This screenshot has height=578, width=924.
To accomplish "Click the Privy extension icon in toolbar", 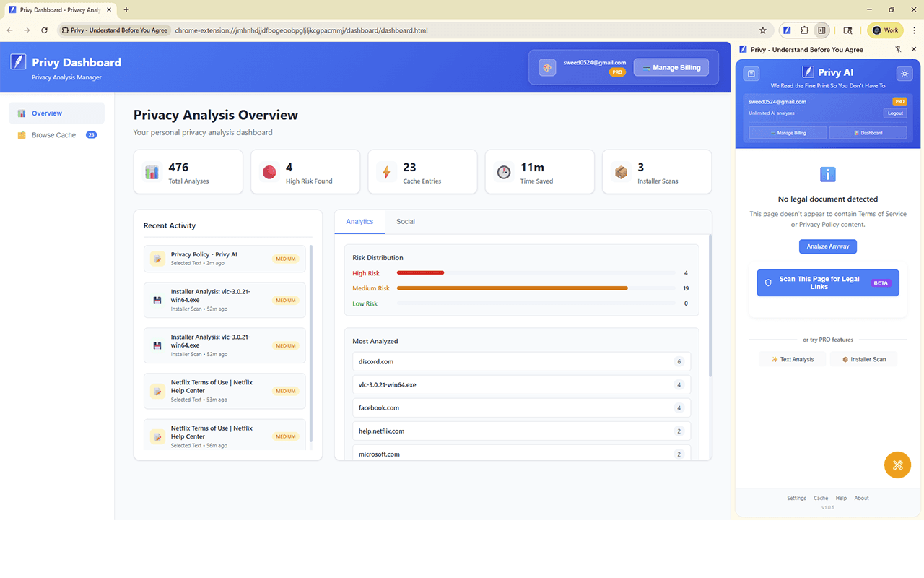I will tap(788, 30).
